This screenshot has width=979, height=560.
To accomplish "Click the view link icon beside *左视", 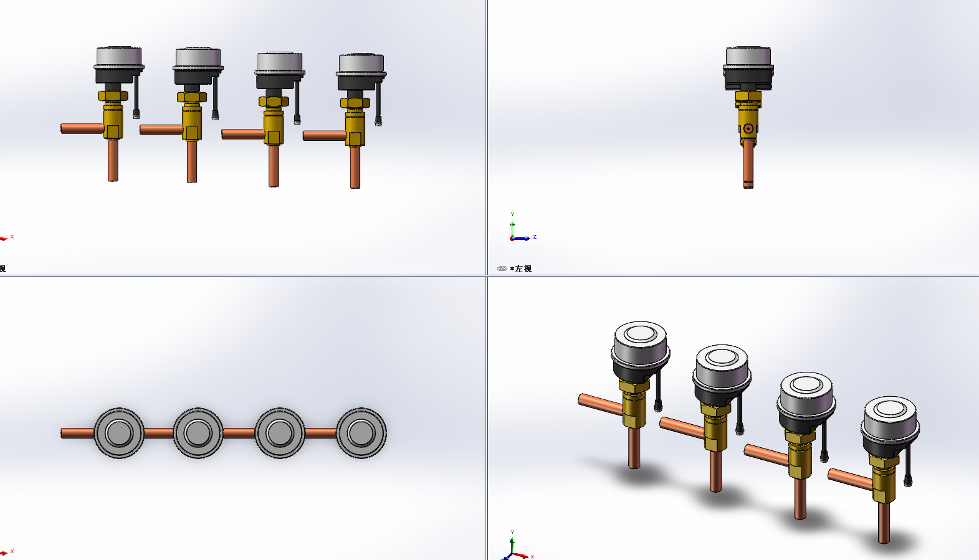I will pos(502,268).
